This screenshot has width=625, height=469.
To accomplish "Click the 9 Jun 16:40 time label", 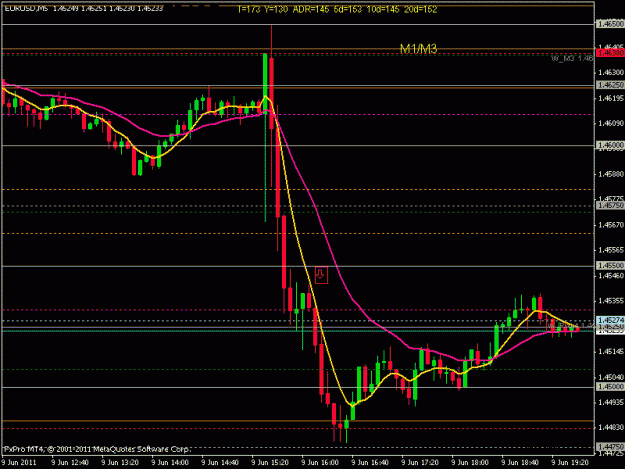I will click(369, 463).
